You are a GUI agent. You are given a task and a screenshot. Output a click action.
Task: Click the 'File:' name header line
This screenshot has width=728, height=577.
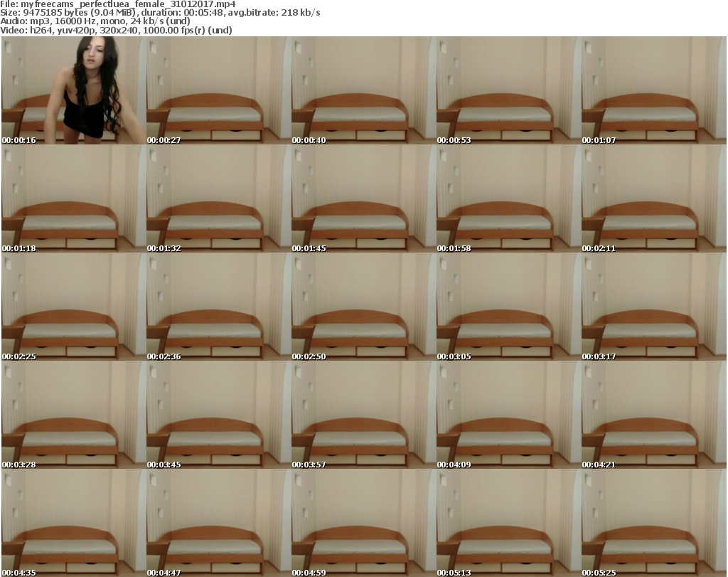pos(118,4)
